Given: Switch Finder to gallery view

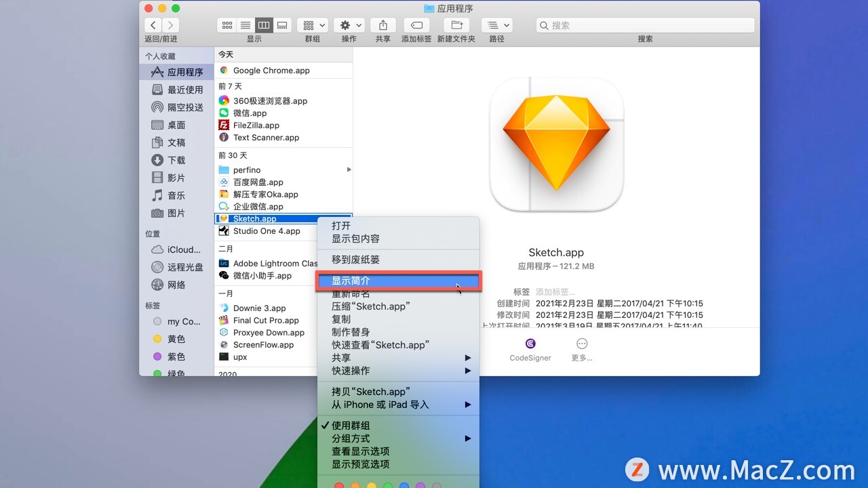Looking at the screenshot, I should [281, 25].
